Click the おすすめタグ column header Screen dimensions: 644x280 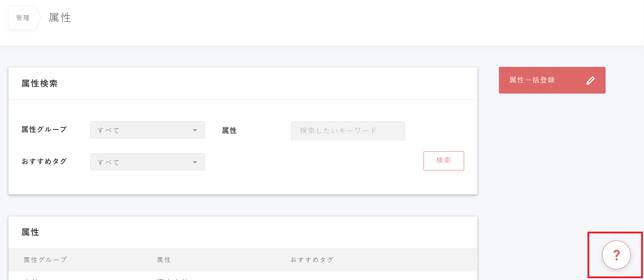point(312,260)
